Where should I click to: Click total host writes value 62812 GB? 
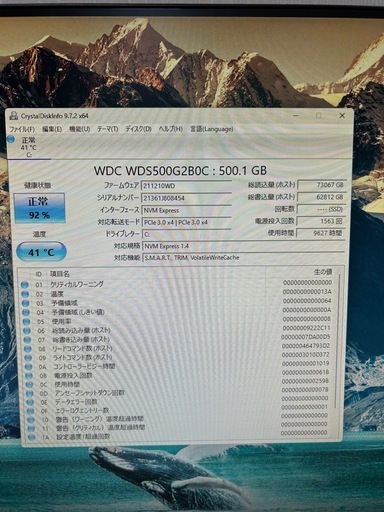(x=321, y=197)
